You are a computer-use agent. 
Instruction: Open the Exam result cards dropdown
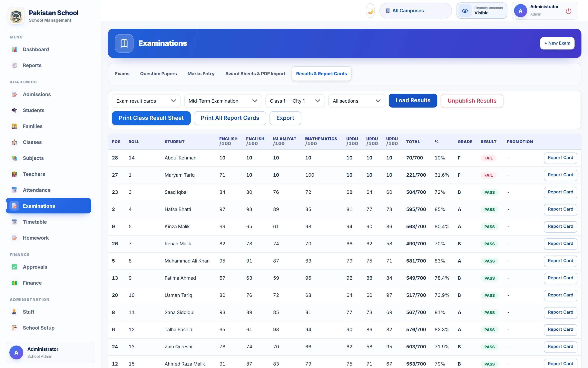146,101
